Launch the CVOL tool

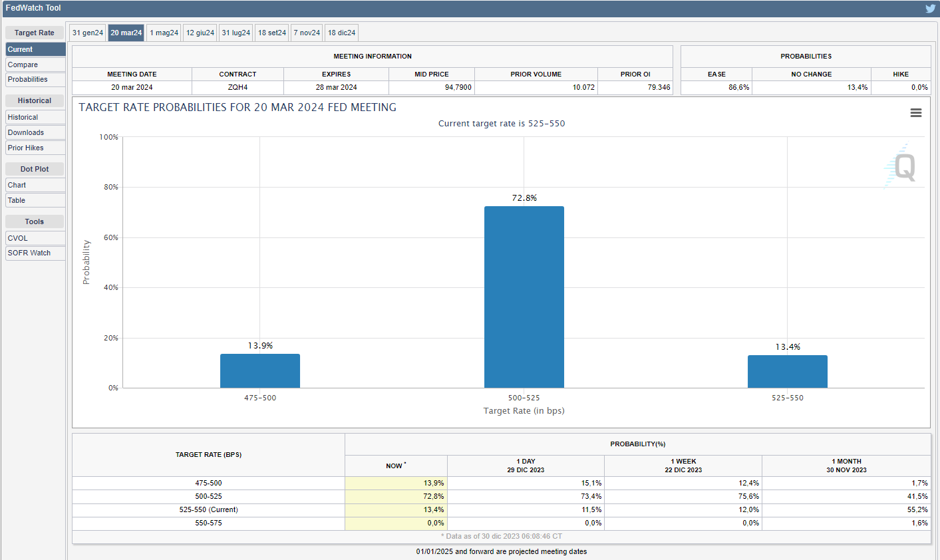click(35, 238)
